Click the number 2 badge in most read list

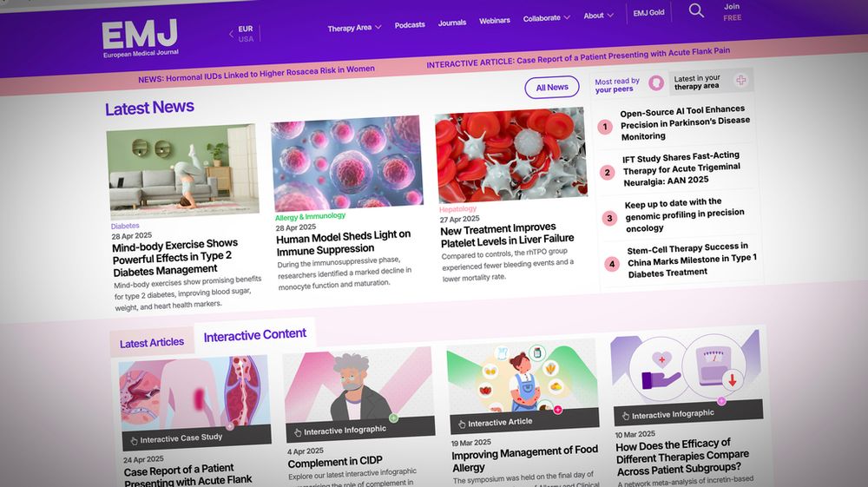click(607, 172)
